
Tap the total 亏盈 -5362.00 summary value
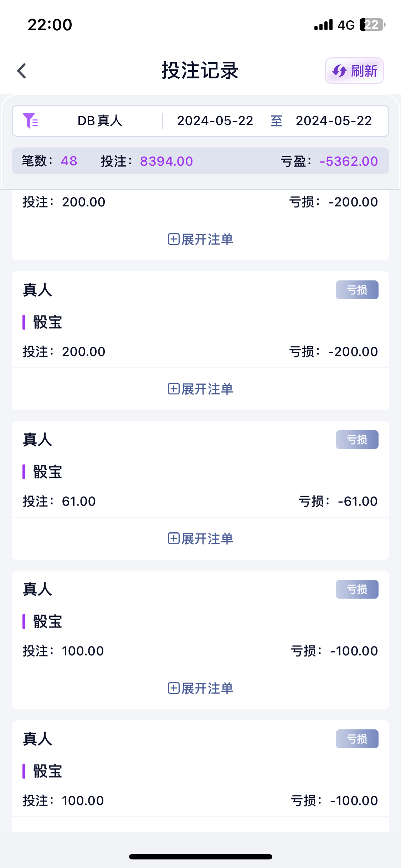point(348,161)
